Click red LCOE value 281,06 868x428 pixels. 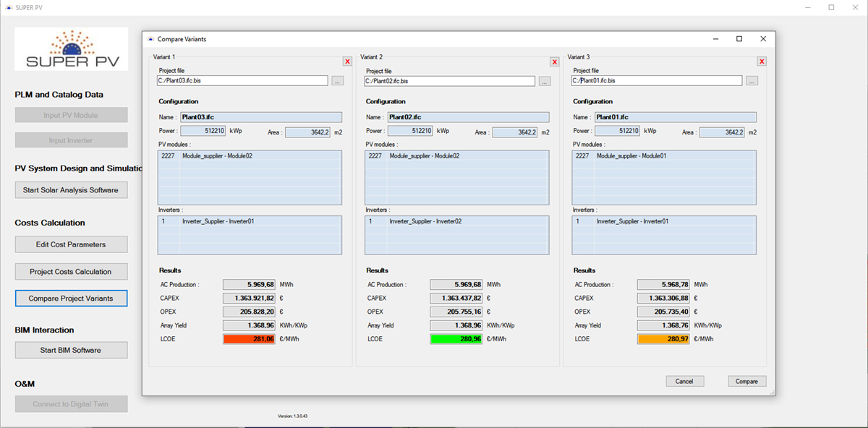coord(250,338)
